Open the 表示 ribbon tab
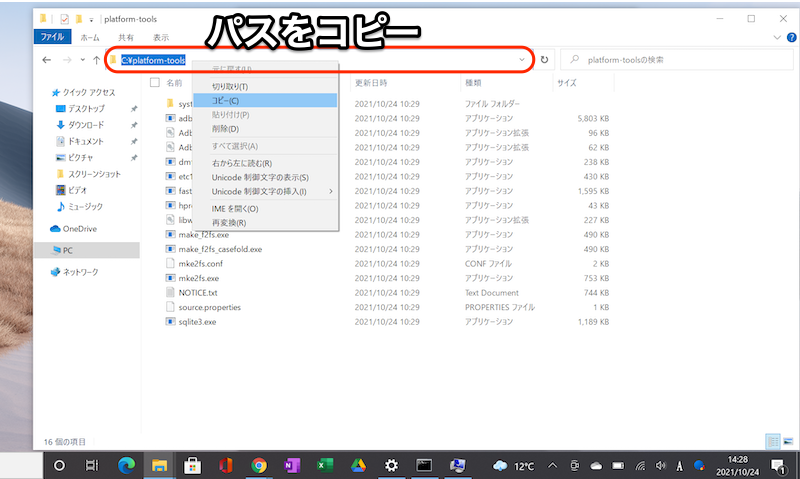 pyautogui.click(x=160, y=37)
